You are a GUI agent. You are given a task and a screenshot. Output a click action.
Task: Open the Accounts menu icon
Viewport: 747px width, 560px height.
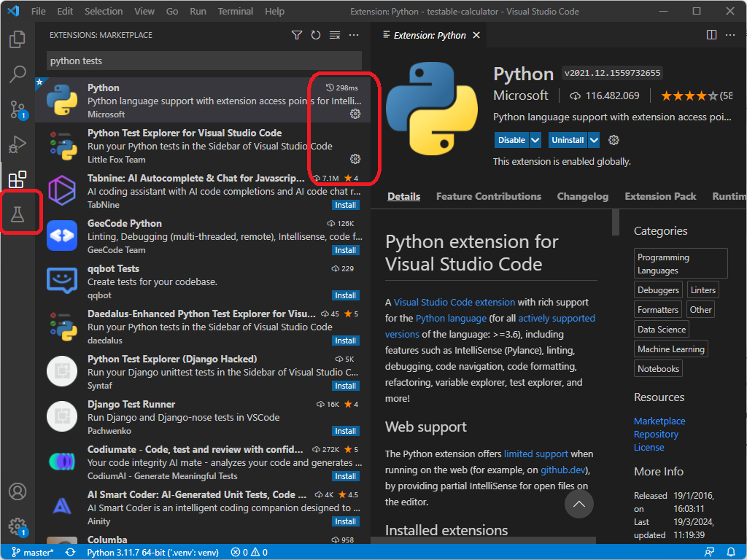(18, 491)
